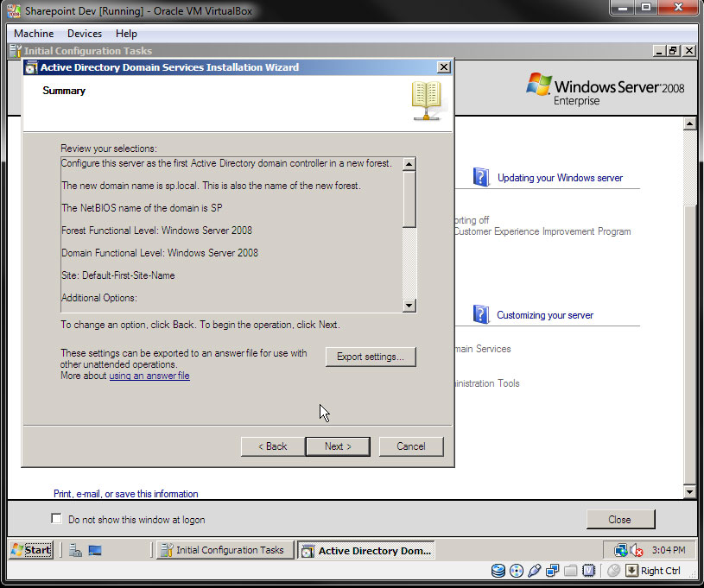The height and width of the screenshot is (588, 704).
Task: Check 'Do not show this window at logon'
Action: [x=56, y=519]
